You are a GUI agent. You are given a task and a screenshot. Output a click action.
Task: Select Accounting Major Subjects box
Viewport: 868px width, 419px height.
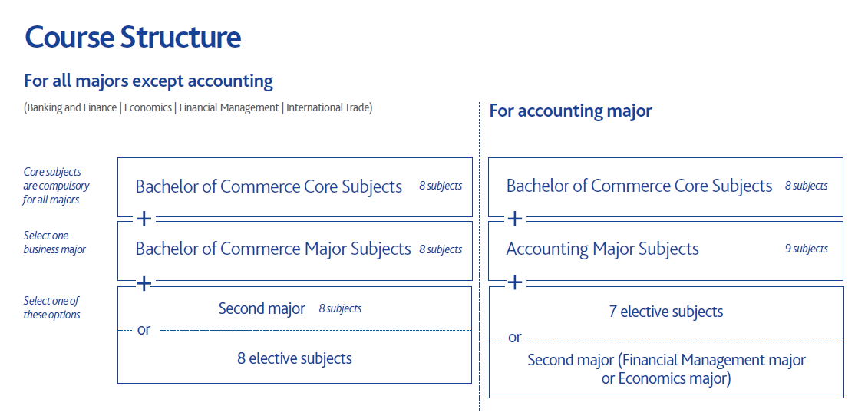[666, 251]
